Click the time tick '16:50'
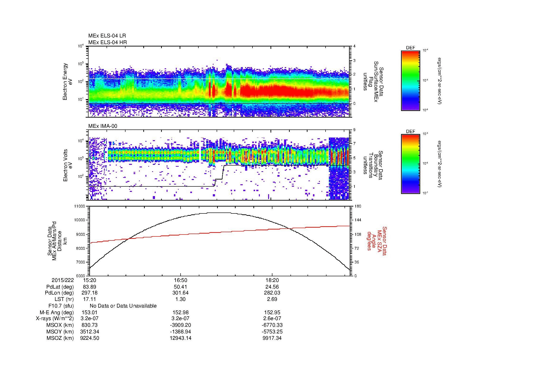This screenshot has height=392, width=555. (x=180, y=280)
